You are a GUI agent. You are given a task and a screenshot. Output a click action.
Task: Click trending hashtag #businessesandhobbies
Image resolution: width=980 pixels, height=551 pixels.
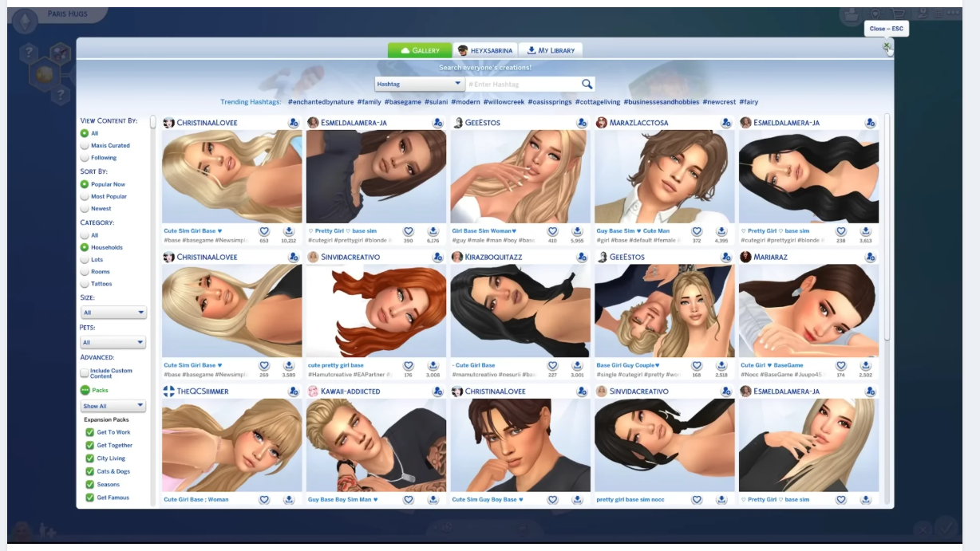[662, 102]
